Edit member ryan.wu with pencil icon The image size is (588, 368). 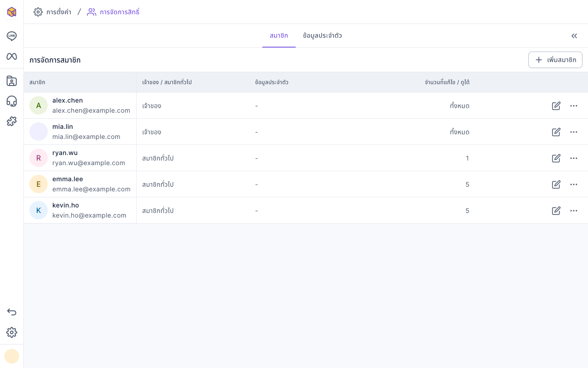pos(556,158)
